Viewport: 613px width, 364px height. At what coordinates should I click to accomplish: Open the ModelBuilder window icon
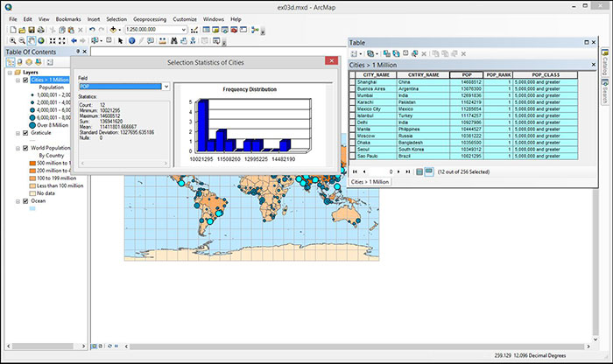coord(255,30)
